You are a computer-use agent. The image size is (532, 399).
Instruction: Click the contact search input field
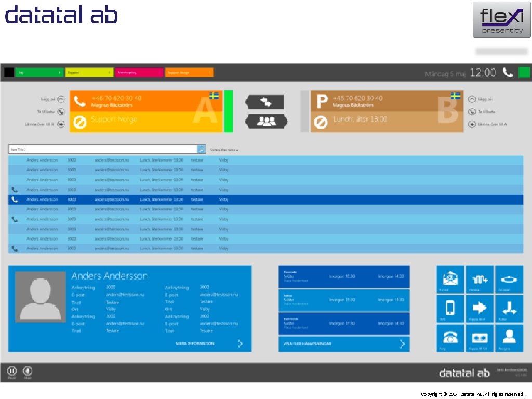click(103, 149)
